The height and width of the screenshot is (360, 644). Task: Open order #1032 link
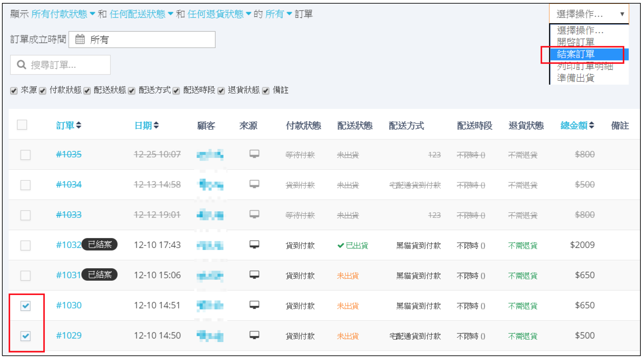tap(69, 245)
